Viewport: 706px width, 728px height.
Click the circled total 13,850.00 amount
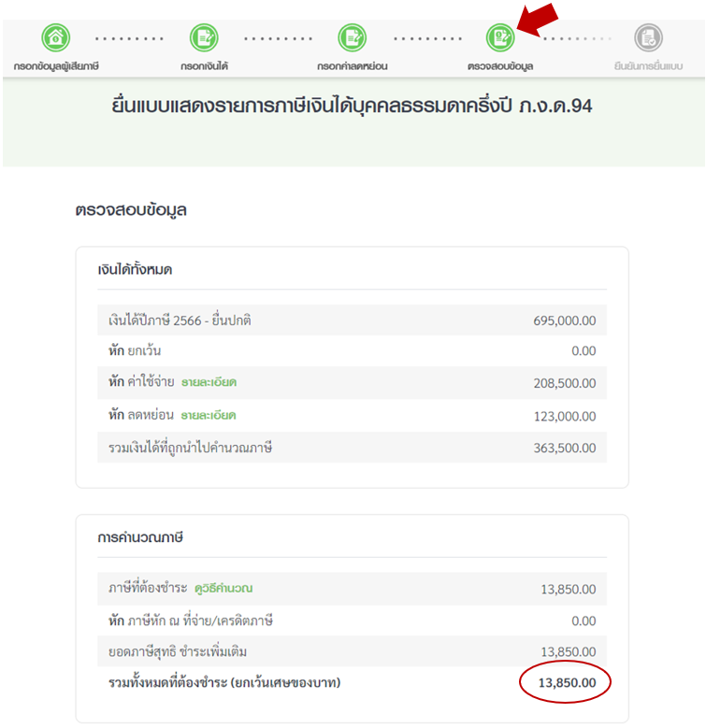[x=567, y=683]
